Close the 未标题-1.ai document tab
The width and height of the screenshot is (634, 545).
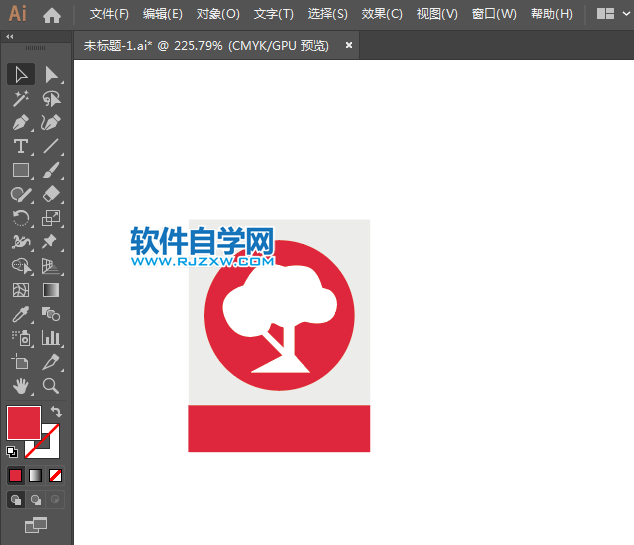[x=349, y=45]
